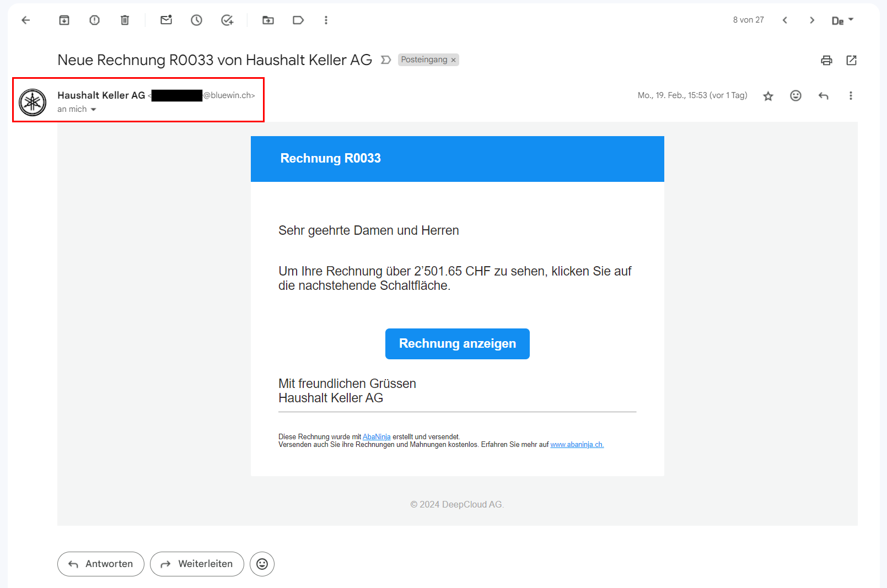Click the 'Rechnung anzeigen' button
The height and width of the screenshot is (588, 887).
pyautogui.click(x=457, y=344)
